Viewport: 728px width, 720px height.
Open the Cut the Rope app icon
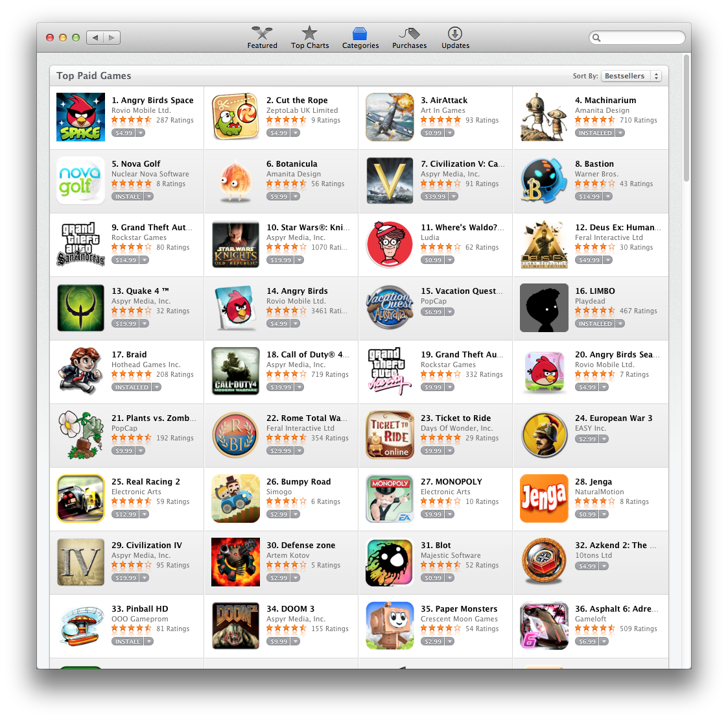click(235, 117)
